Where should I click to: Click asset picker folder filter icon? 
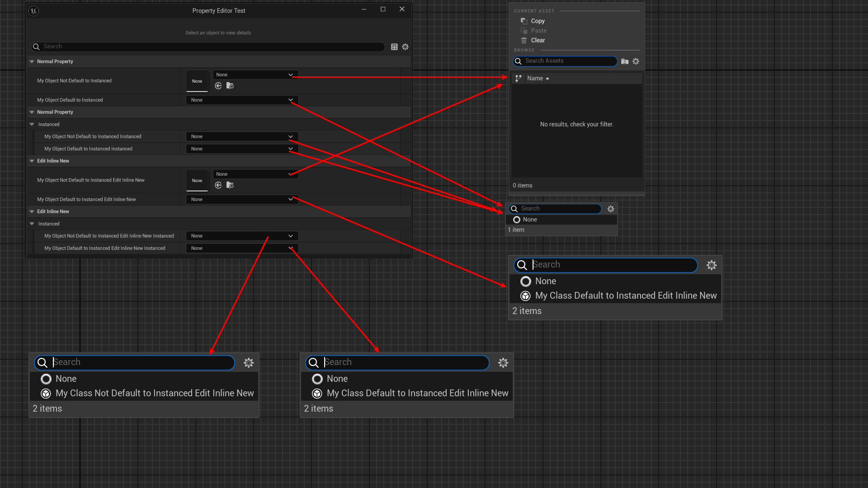(x=625, y=61)
